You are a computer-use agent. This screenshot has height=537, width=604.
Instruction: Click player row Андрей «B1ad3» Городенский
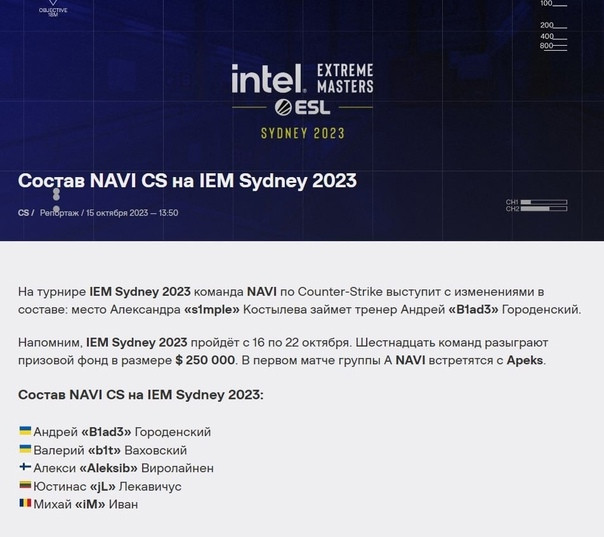point(115,432)
